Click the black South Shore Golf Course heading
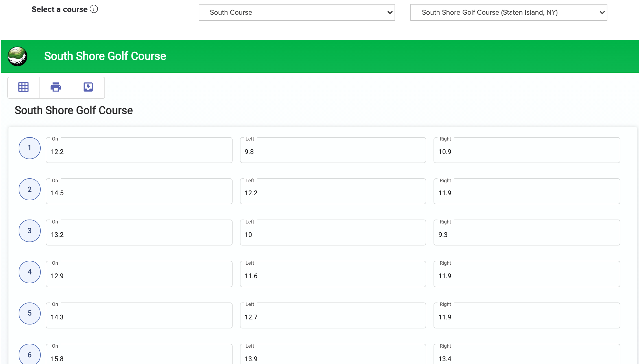The width and height of the screenshot is (639, 364). tap(74, 110)
